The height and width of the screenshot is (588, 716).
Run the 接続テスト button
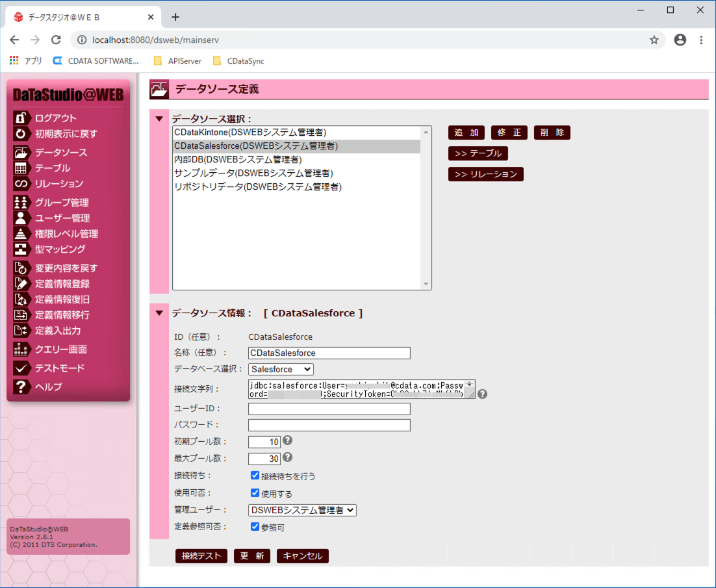[x=201, y=556]
